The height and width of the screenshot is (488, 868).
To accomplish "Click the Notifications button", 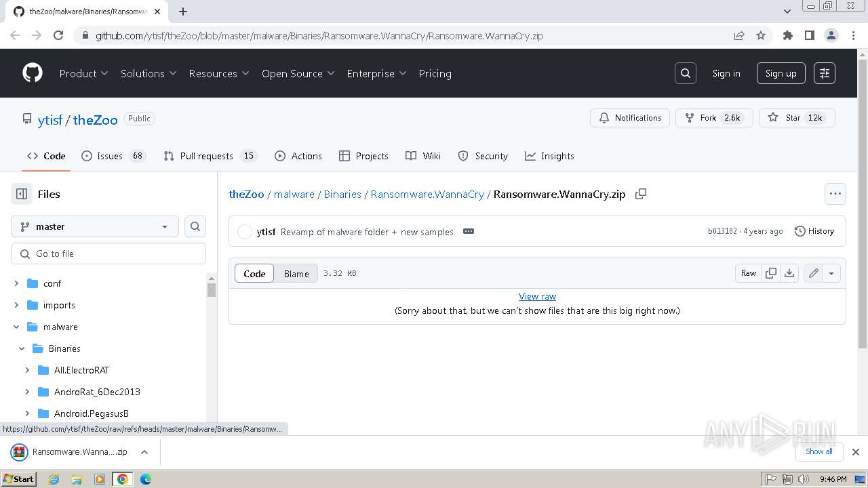I will click(630, 118).
